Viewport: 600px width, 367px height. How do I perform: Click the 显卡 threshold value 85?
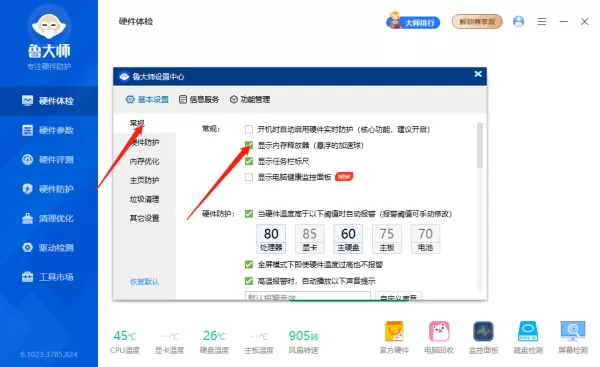(310, 234)
